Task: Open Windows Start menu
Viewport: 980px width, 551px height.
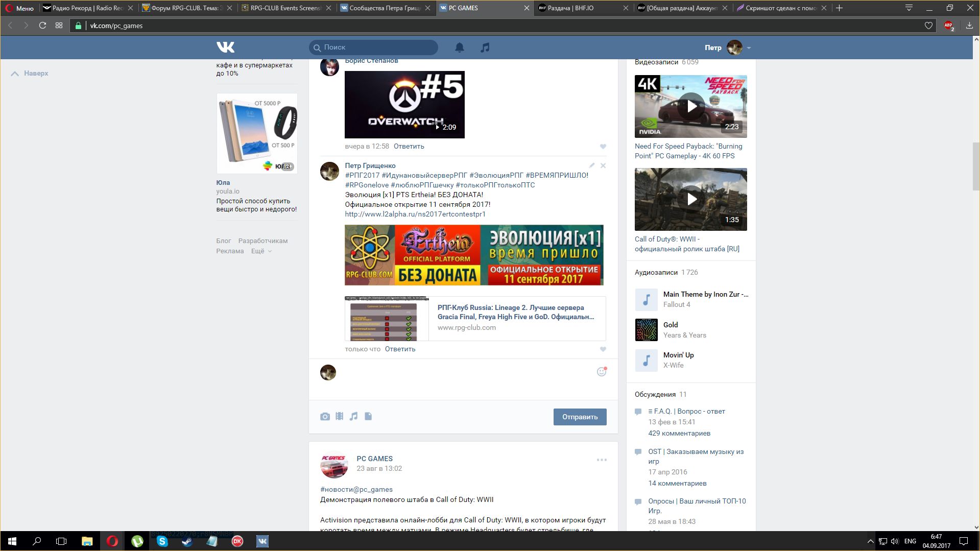Action: click(x=12, y=541)
